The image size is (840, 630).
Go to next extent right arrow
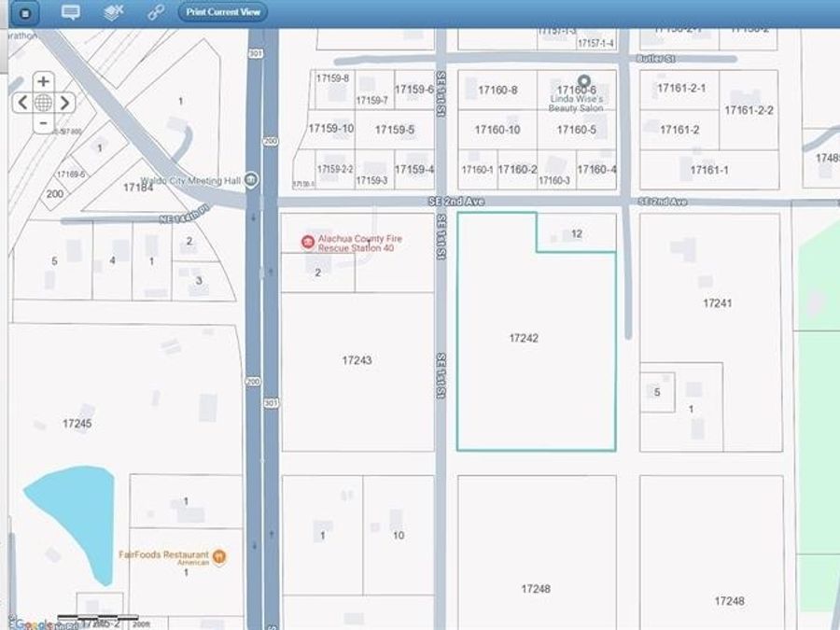point(64,103)
